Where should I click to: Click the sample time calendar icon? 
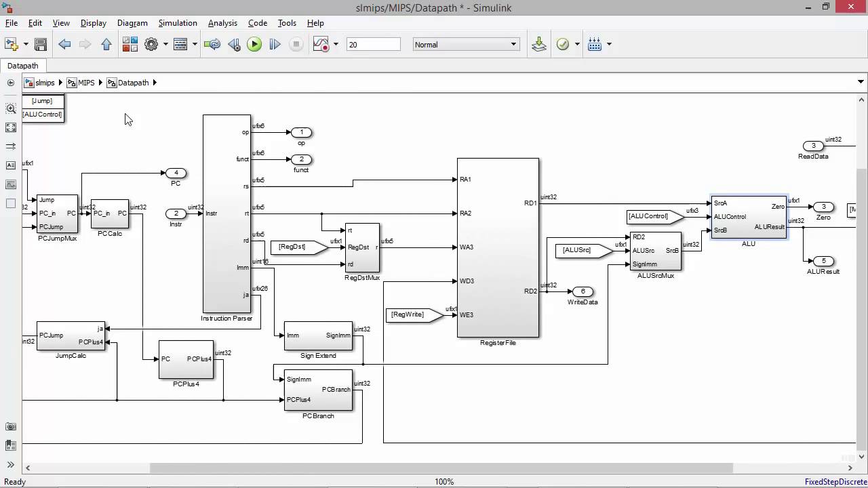tap(595, 44)
